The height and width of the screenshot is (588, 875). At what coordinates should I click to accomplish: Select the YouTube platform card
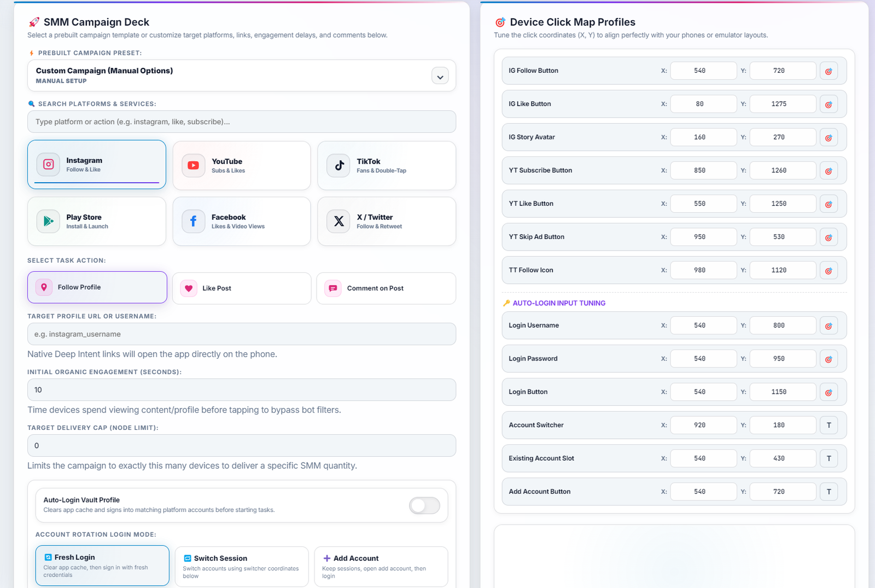click(x=242, y=166)
